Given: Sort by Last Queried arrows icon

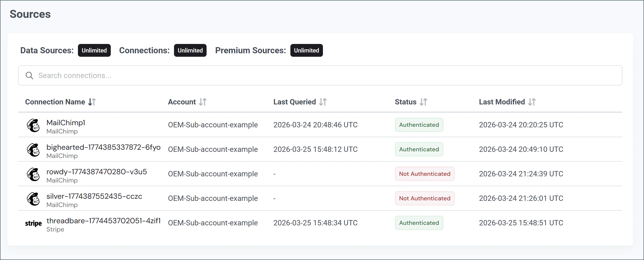Looking at the screenshot, I should point(323,102).
